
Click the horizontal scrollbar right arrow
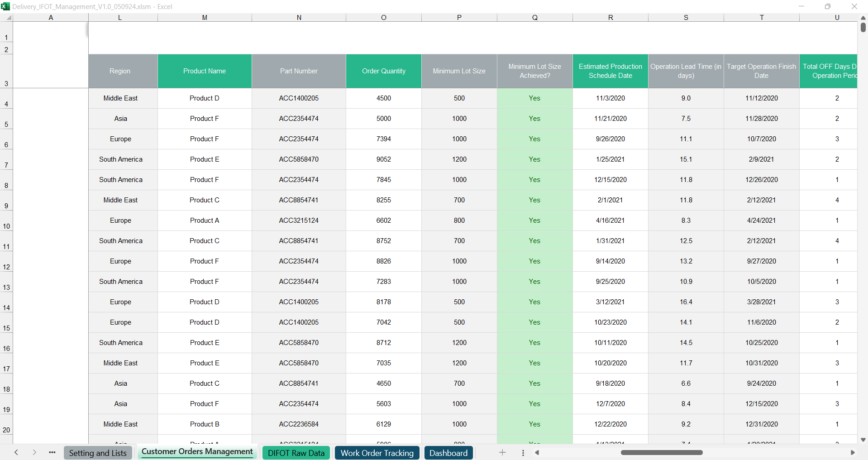(852, 453)
